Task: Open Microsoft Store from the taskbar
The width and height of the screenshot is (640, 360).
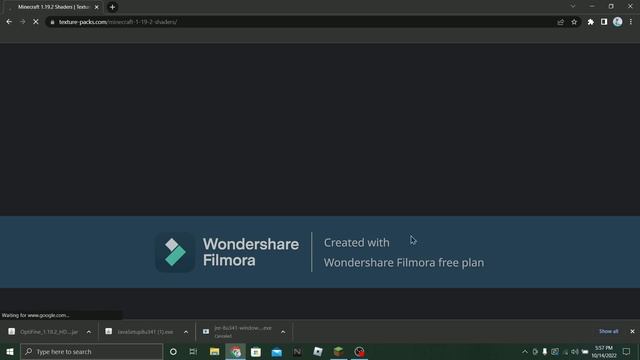Action: click(256, 352)
